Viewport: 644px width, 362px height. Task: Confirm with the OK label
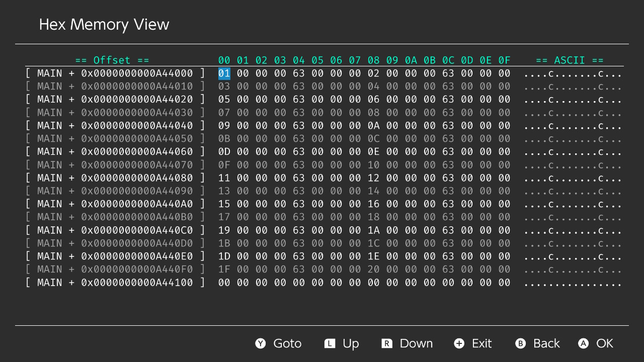tap(605, 343)
